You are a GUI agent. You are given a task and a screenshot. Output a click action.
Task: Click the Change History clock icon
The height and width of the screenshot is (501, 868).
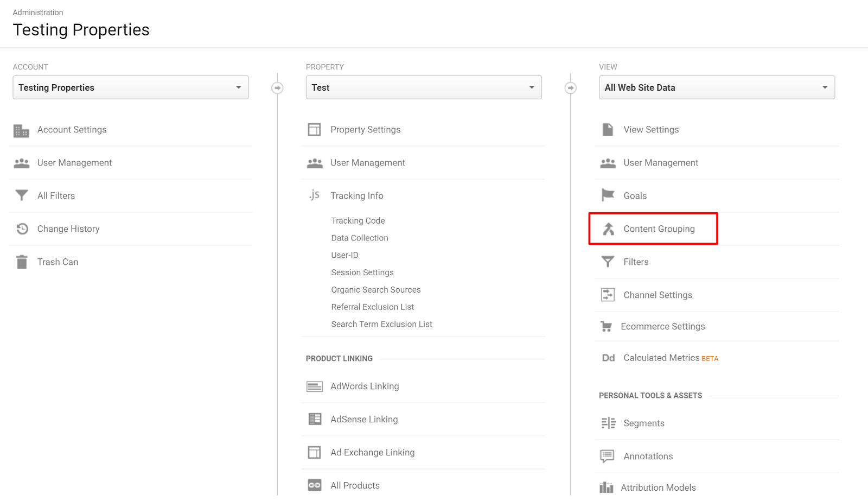click(x=22, y=229)
